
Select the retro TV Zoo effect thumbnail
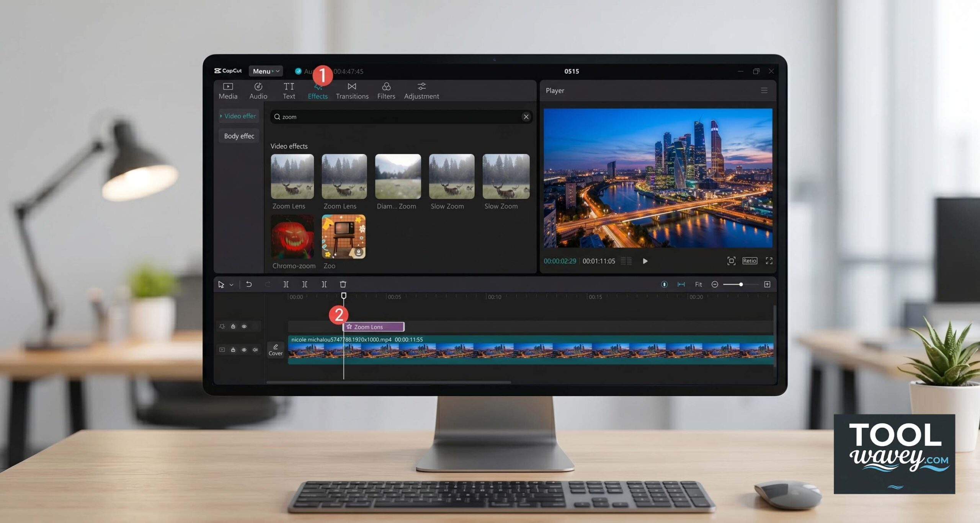[x=344, y=236]
